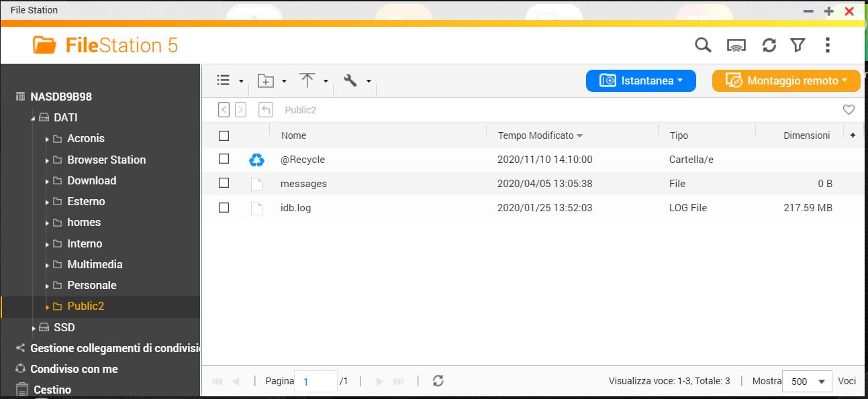Click the create folder toolbar icon

click(x=267, y=81)
